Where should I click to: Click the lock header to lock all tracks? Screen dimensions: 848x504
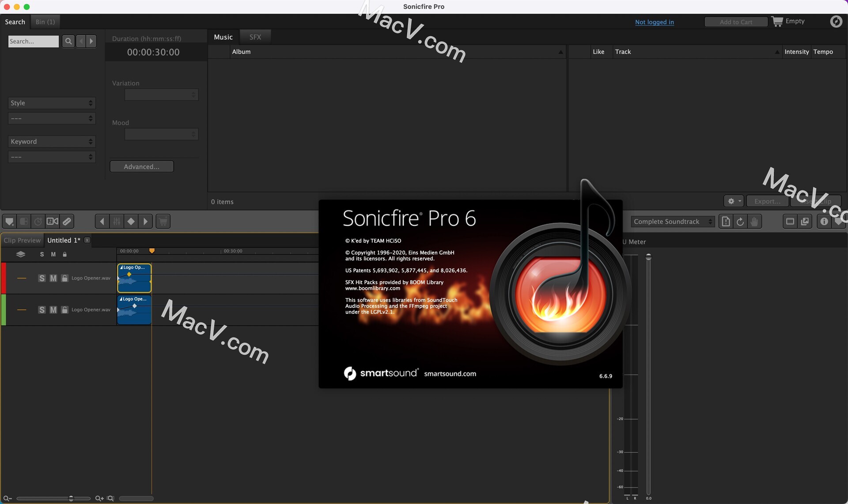[x=65, y=254]
